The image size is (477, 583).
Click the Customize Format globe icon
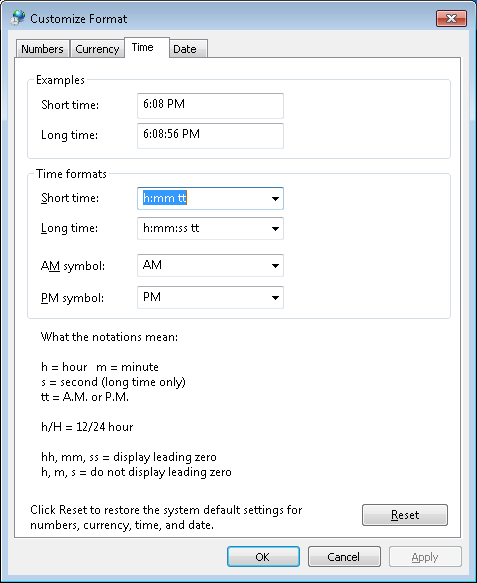point(17,17)
